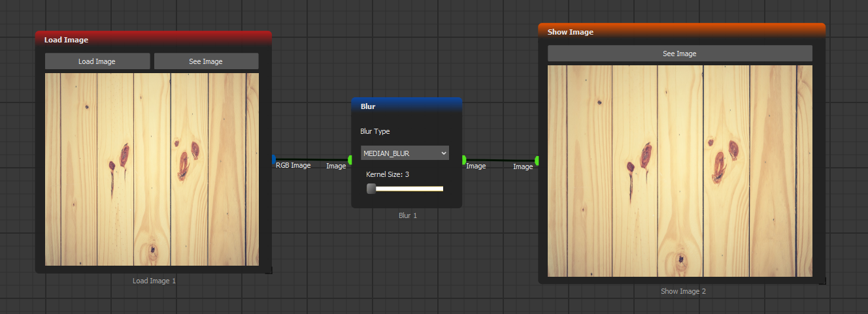Click the "Blur 1" node label
The width and height of the screenshot is (868, 314).
click(407, 215)
